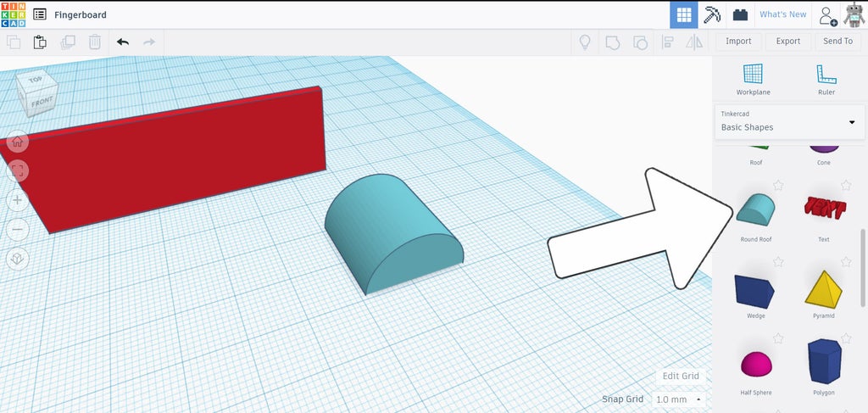Click the Duplicate and repeat icon

coord(68,42)
